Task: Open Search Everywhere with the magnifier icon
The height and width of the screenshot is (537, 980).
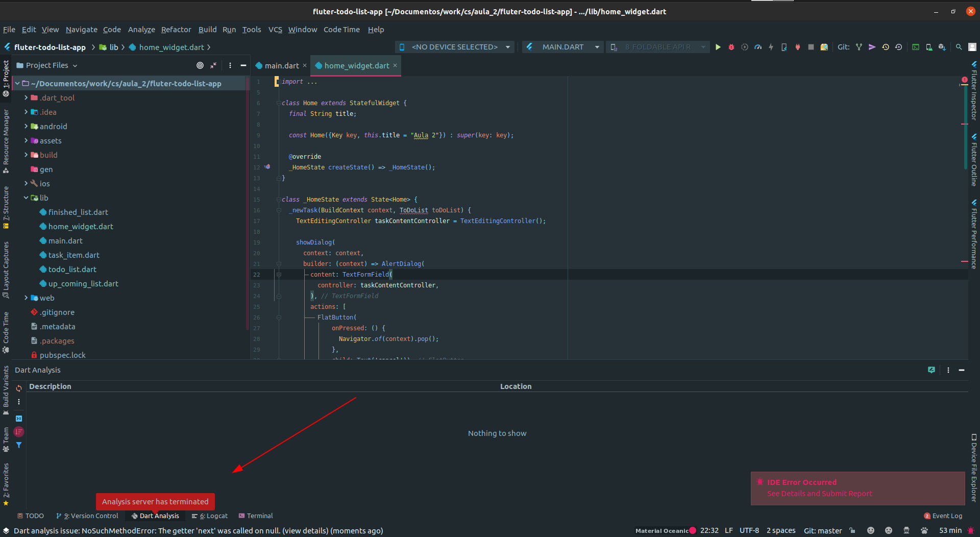Action: (959, 47)
